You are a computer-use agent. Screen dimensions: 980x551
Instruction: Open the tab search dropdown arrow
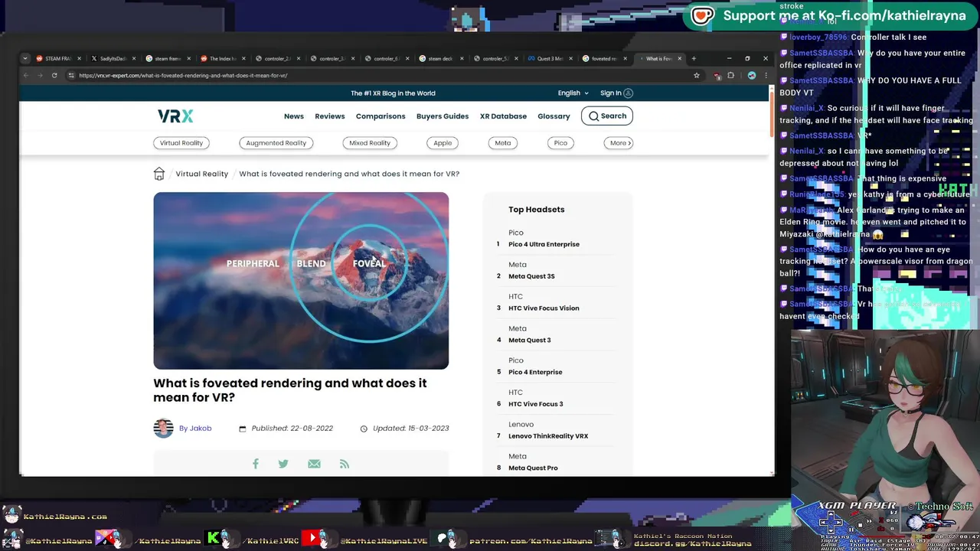click(x=25, y=59)
